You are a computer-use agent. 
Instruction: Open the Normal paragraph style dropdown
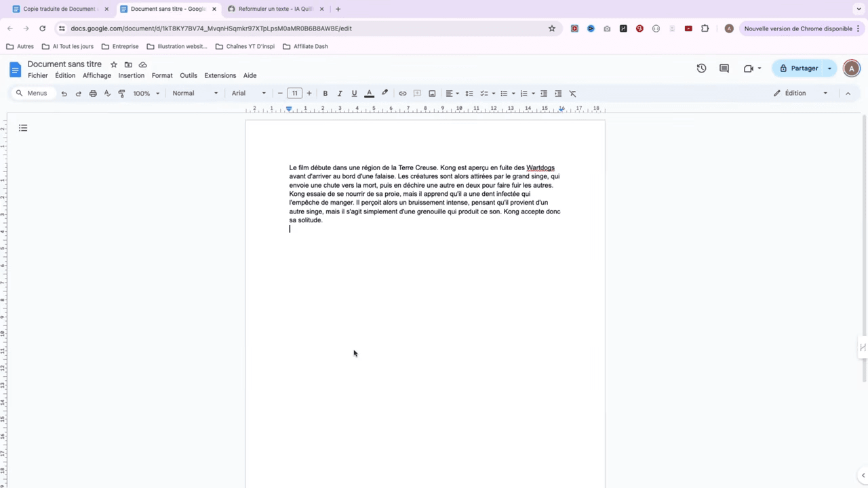point(195,94)
